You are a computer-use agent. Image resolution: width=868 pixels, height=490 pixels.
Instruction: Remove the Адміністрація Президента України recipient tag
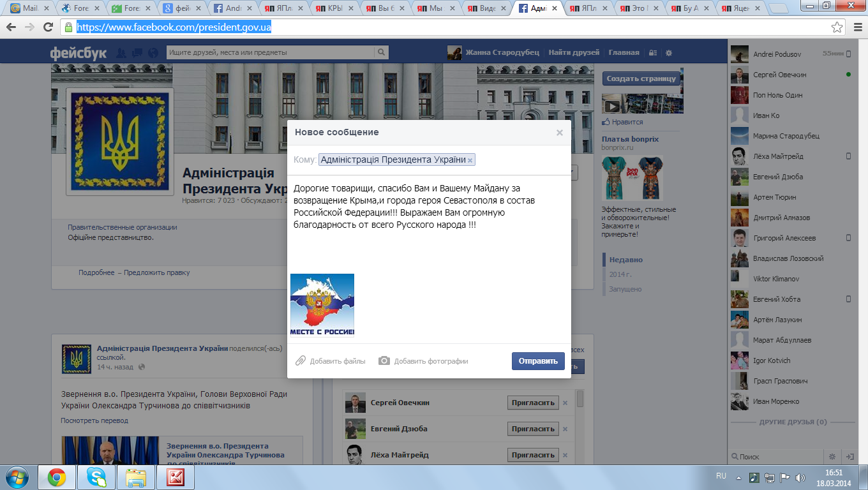pyautogui.click(x=470, y=160)
